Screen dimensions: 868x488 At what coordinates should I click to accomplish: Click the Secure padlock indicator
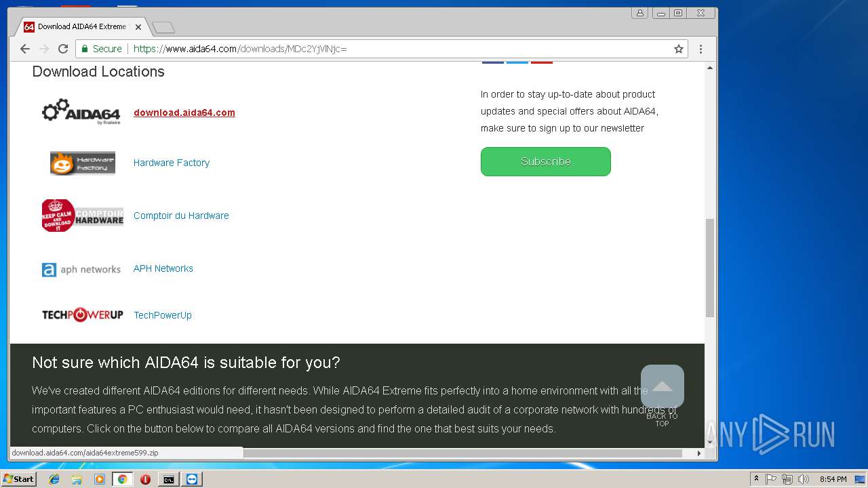(102, 49)
